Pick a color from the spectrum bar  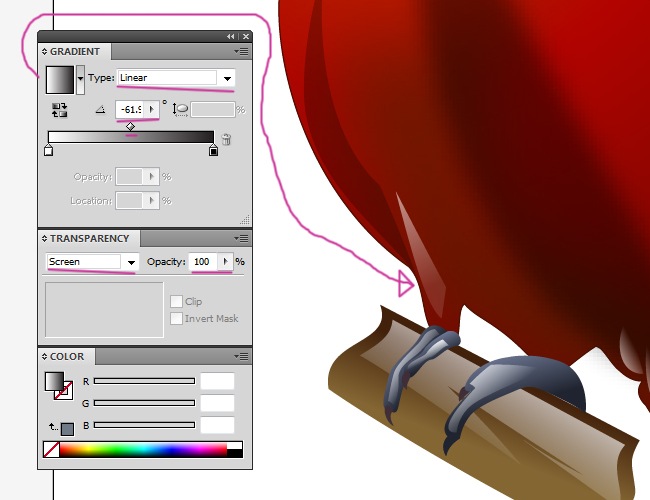tap(143, 450)
